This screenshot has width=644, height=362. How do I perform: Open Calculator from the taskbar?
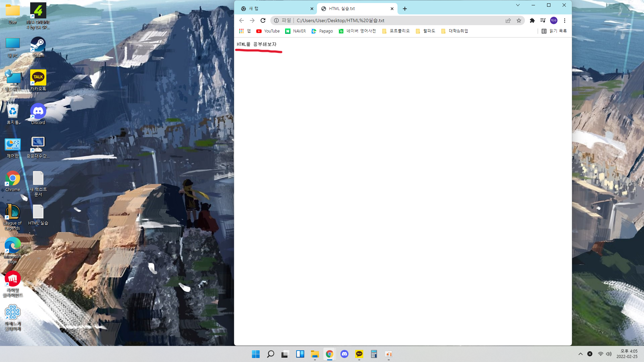point(374,354)
